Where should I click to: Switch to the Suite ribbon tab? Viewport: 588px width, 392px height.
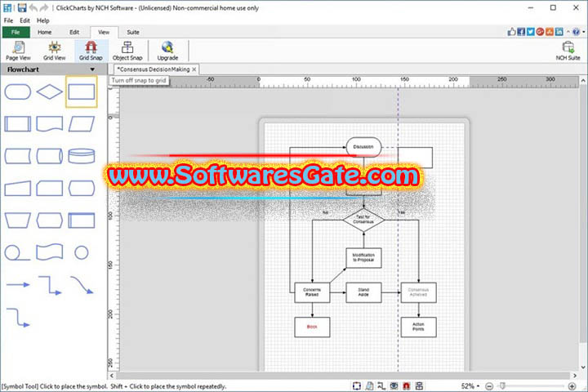[x=133, y=33]
